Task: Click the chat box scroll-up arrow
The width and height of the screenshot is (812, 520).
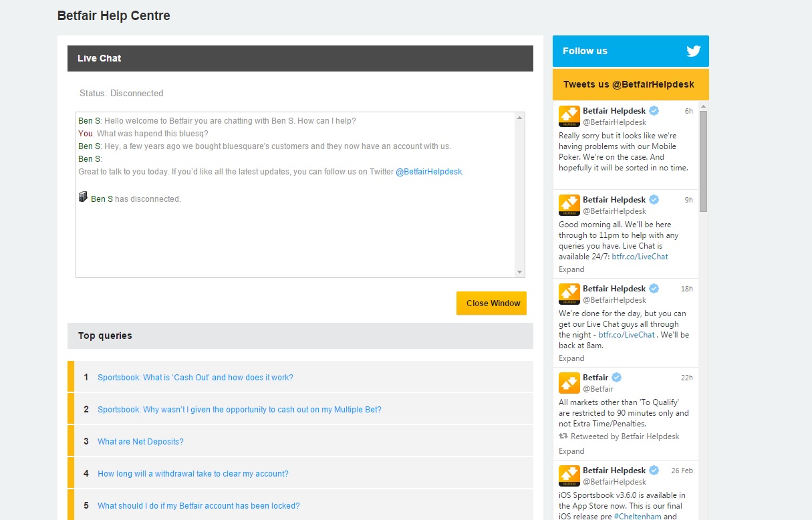Action: (x=519, y=118)
